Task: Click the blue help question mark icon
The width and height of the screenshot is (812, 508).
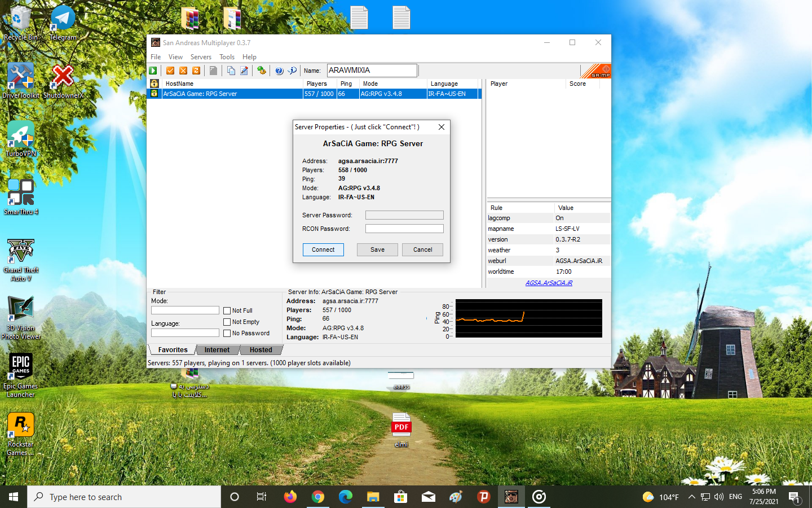Action: (279, 71)
